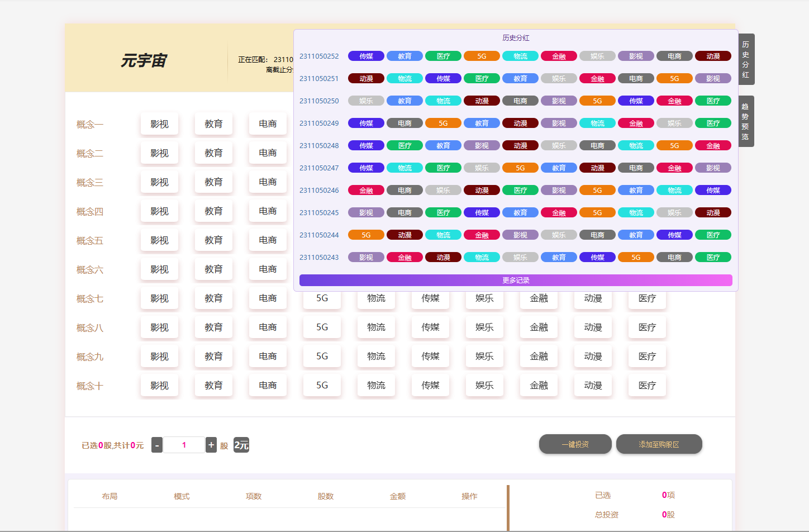Select 传媒 in the 概念九 row
This screenshot has width=809, height=532.
click(430, 356)
